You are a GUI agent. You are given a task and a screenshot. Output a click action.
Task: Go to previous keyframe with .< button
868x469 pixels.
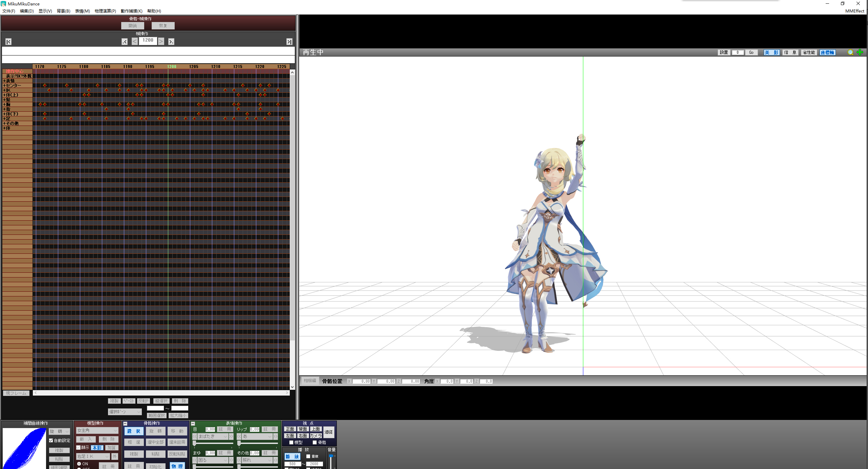(125, 42)
